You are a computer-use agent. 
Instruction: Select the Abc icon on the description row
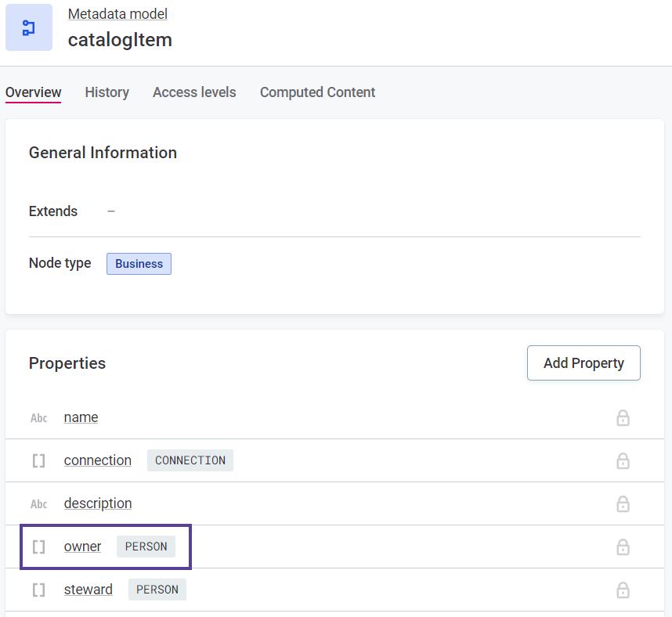[x=38, y=503]
